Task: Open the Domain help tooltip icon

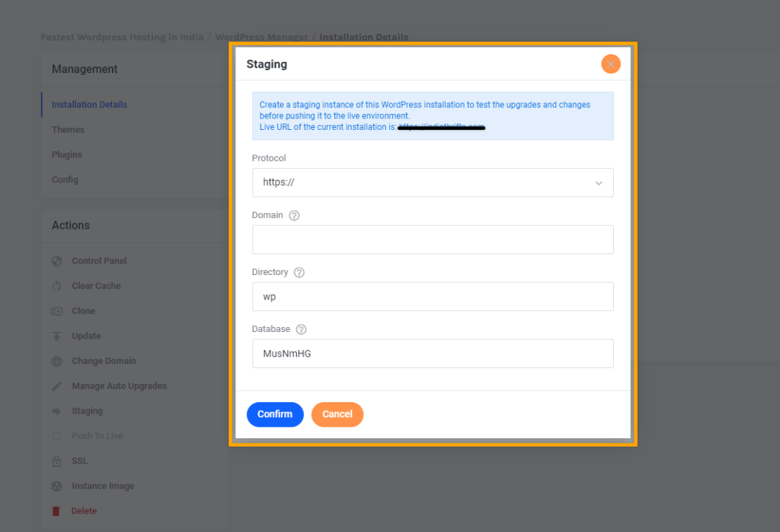Action: click(x=294, y=214)
